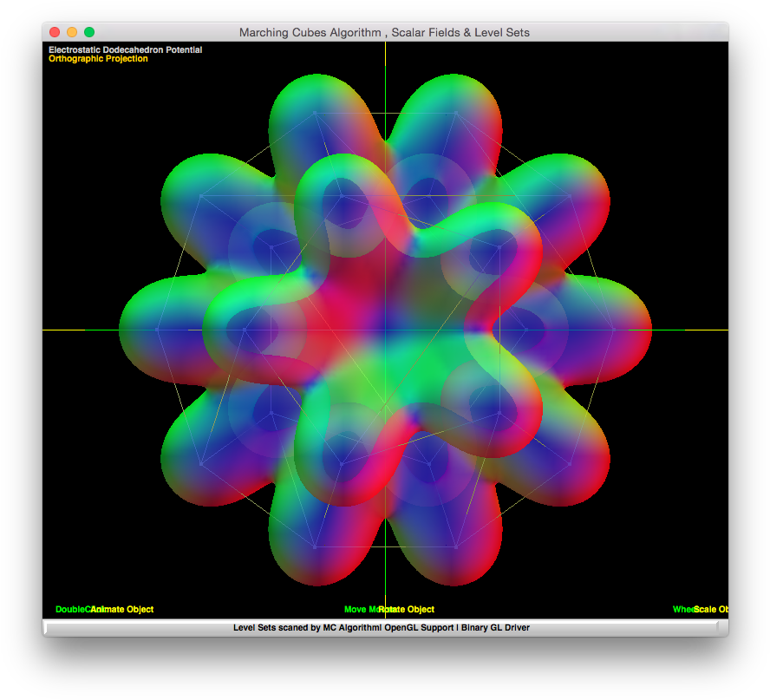Click the vertical axis line above the object
The width and height of the screenshot is (770, 700).
(x=385, y=61)
